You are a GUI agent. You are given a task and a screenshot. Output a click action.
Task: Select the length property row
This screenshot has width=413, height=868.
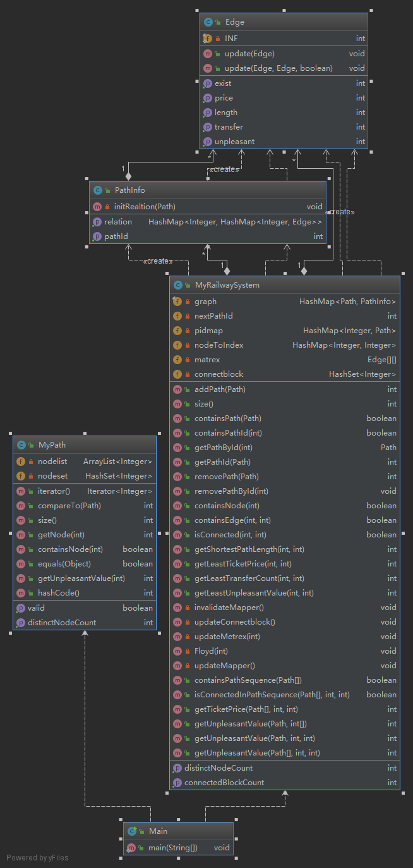[284, 113]
